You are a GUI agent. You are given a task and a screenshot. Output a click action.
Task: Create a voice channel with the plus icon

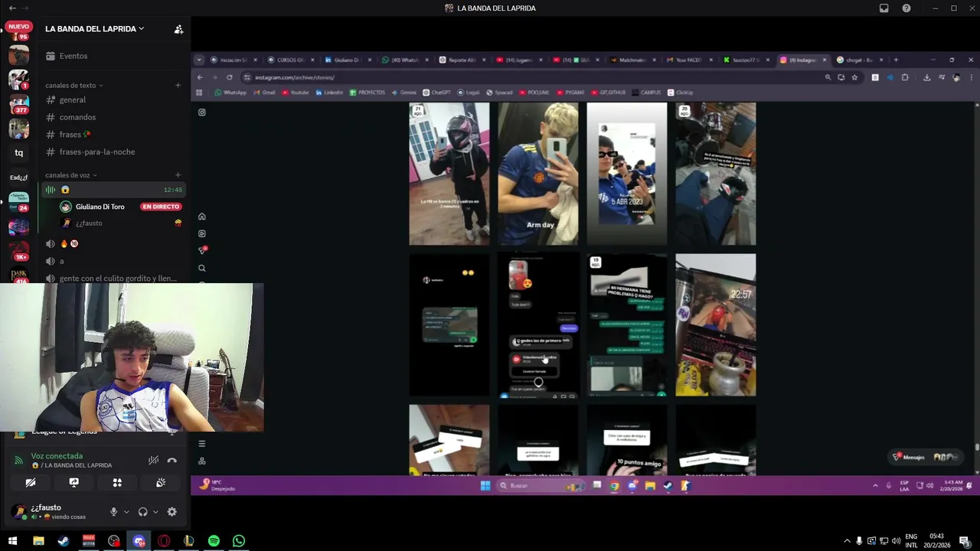point(178,174)
